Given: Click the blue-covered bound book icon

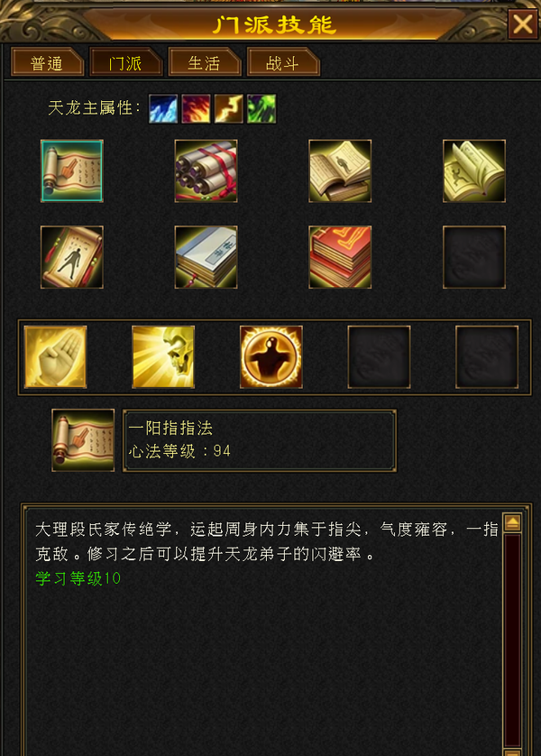Looking at the screenshot, I should click(x=206, y=257).
